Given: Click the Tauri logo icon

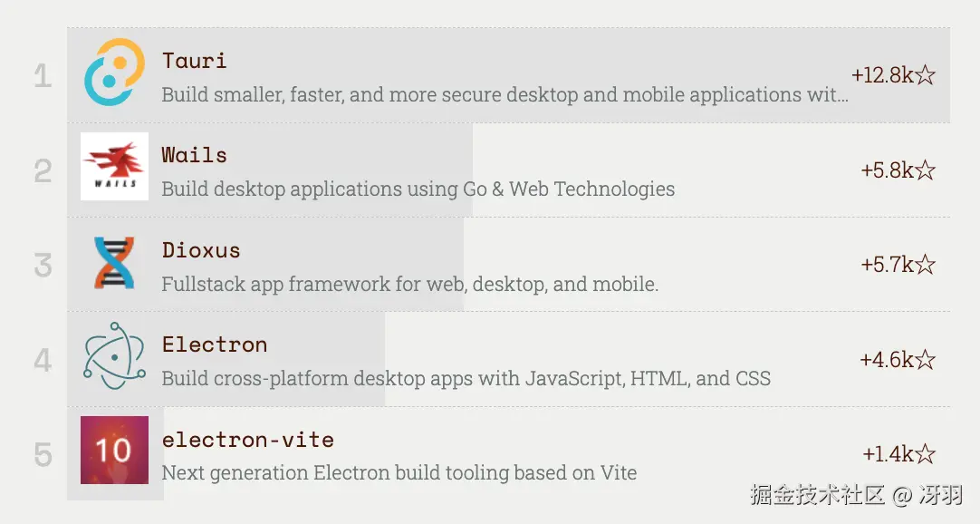Looking at the screenshot, I should click(114, 73).
